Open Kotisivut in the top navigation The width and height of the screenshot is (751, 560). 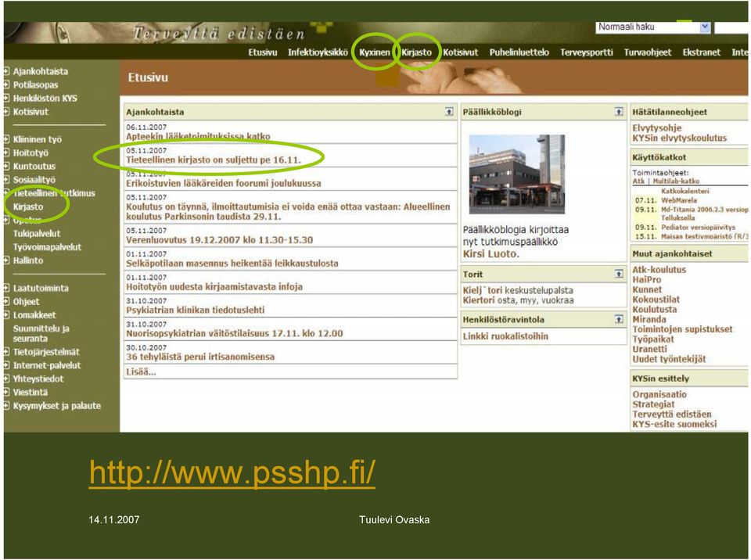point(460,52)
